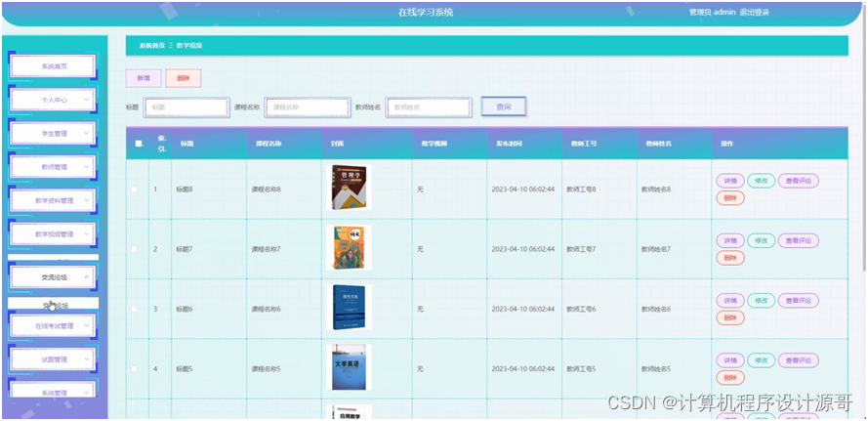Expand the 学生管理 sidebar chevron
The image size is (868, 421).
[86, 134]
